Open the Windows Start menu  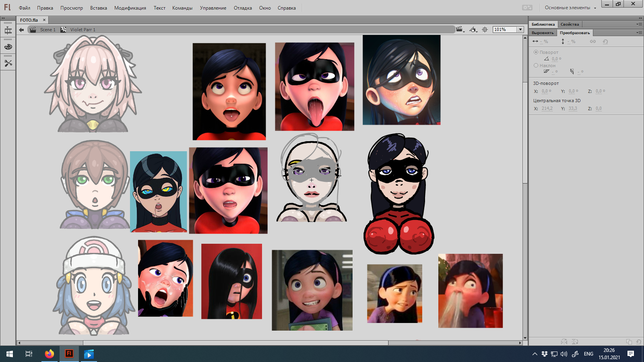click(x=10, y=354)
